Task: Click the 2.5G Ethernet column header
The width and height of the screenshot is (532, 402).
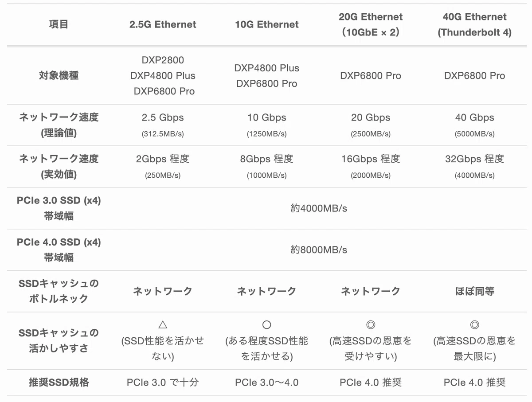Action: pos(163,24)
